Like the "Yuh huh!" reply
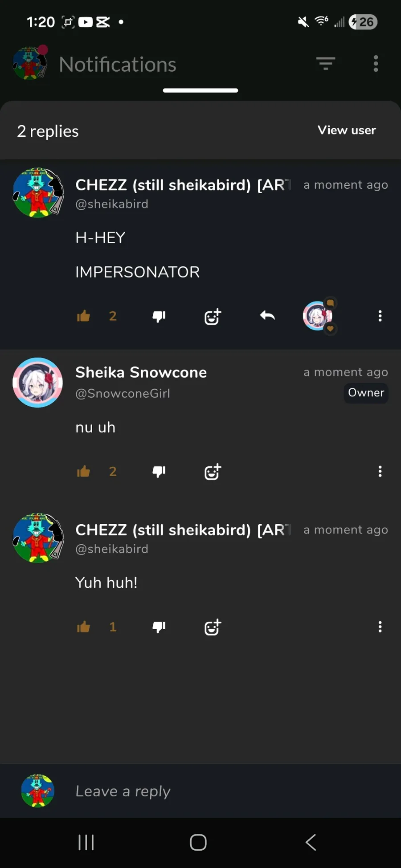 (83, 627)
